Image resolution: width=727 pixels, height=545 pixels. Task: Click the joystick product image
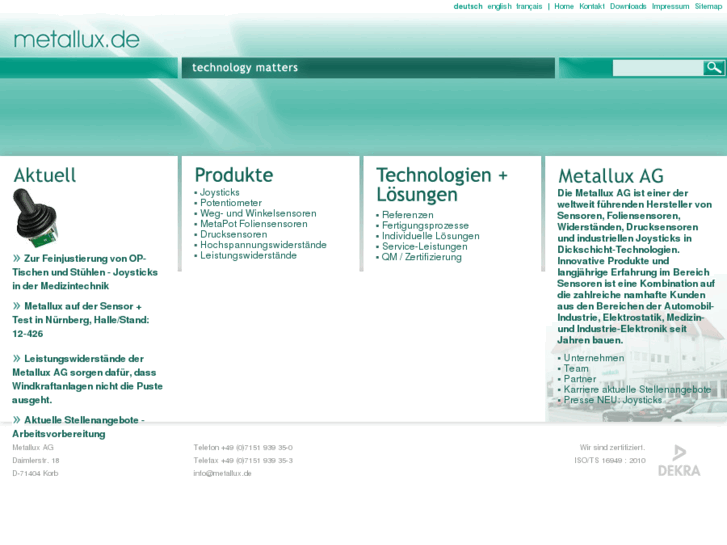tap(35, 218)
